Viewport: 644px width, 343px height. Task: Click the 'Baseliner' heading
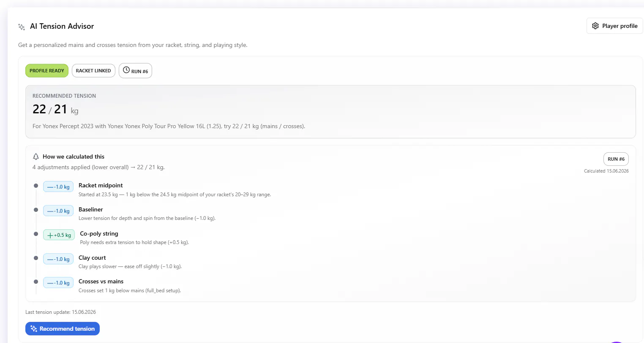click(91, 209)
